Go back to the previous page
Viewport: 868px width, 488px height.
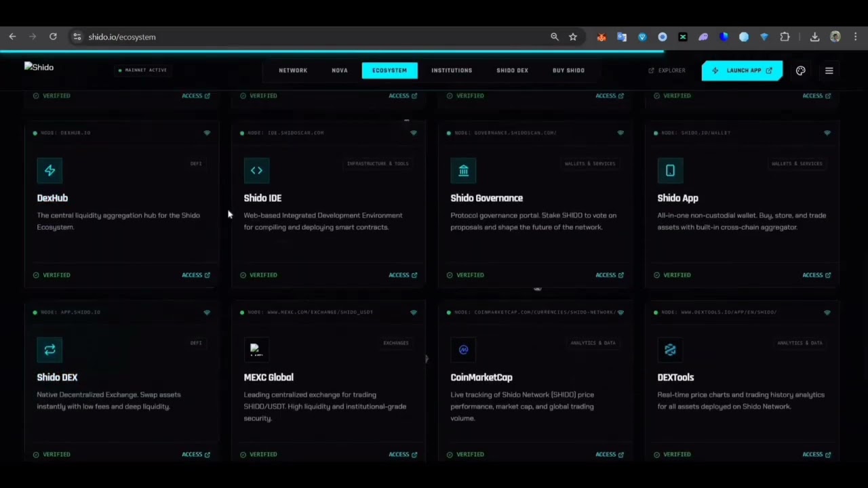(12, 37)
